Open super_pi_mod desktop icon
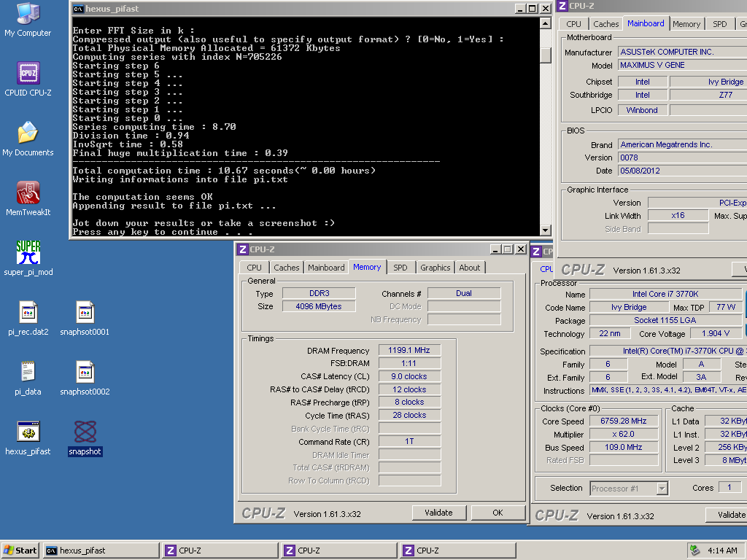 pyautogui.click(x=28, y=254)
